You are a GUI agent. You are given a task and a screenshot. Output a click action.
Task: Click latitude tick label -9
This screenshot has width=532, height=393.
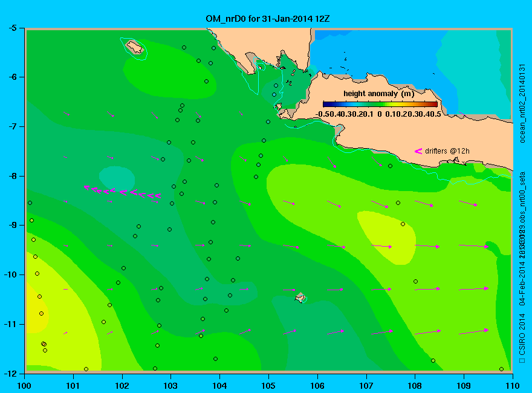[x=11, y=226]
